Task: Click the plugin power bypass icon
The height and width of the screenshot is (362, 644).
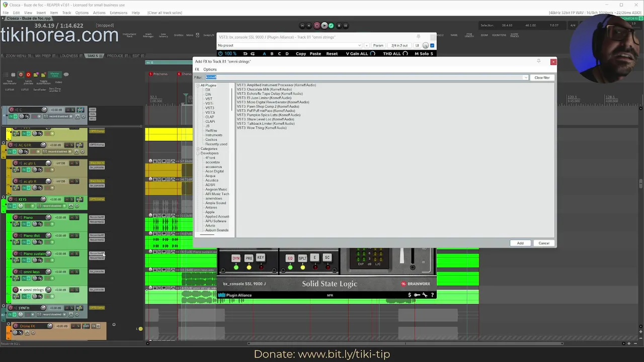Action: click(220, 53)
